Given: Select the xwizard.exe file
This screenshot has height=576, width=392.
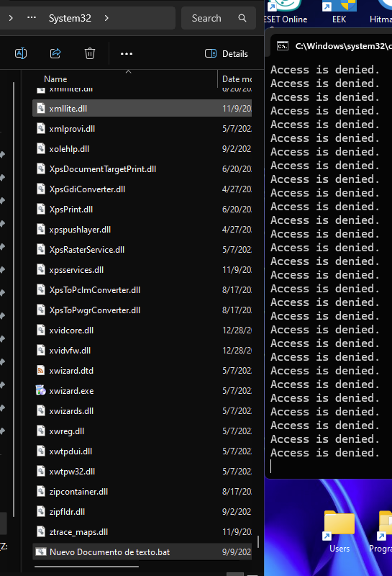Looking at the screenshot, I should [142, 391].
